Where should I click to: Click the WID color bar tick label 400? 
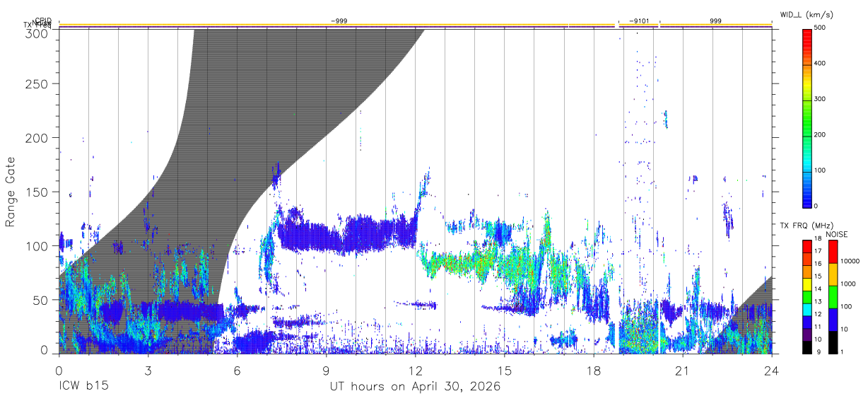tap(821, 64)
